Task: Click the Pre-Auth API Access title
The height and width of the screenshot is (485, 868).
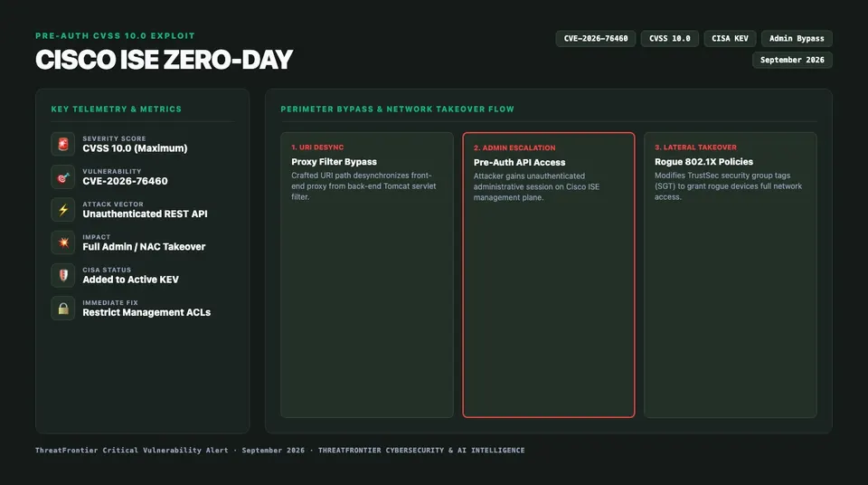Action: [x=519, y=162]
